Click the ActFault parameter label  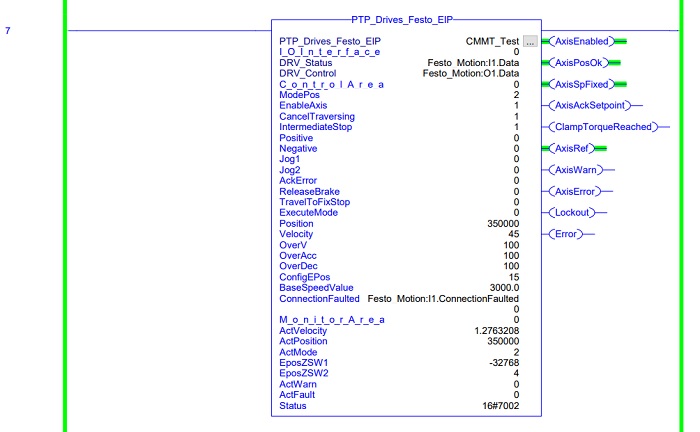[x=297, y=395]
